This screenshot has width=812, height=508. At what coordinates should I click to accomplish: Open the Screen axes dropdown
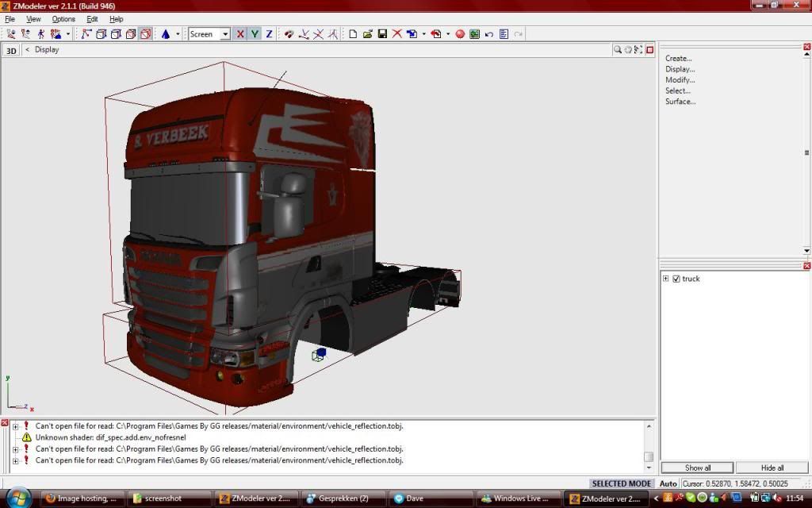(225, 34)
